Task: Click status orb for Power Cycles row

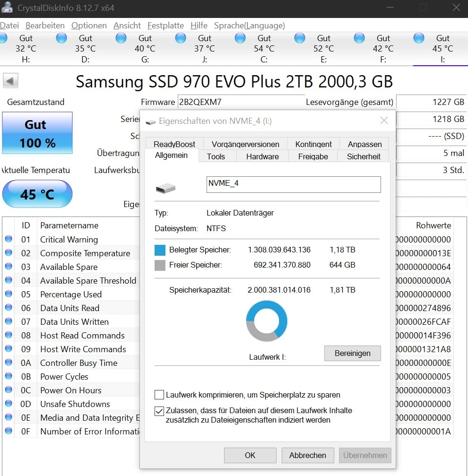Action: (x=9, y=376)
